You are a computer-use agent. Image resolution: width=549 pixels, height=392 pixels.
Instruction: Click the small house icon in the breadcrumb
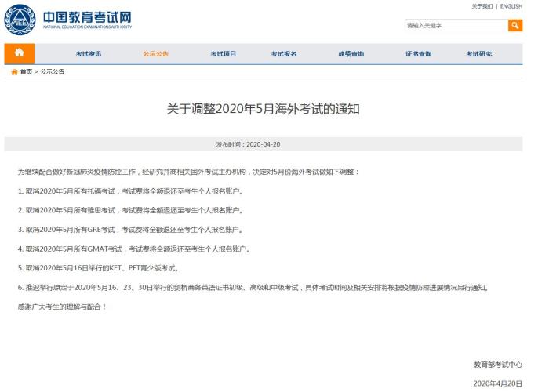click(x=14, y=71)
